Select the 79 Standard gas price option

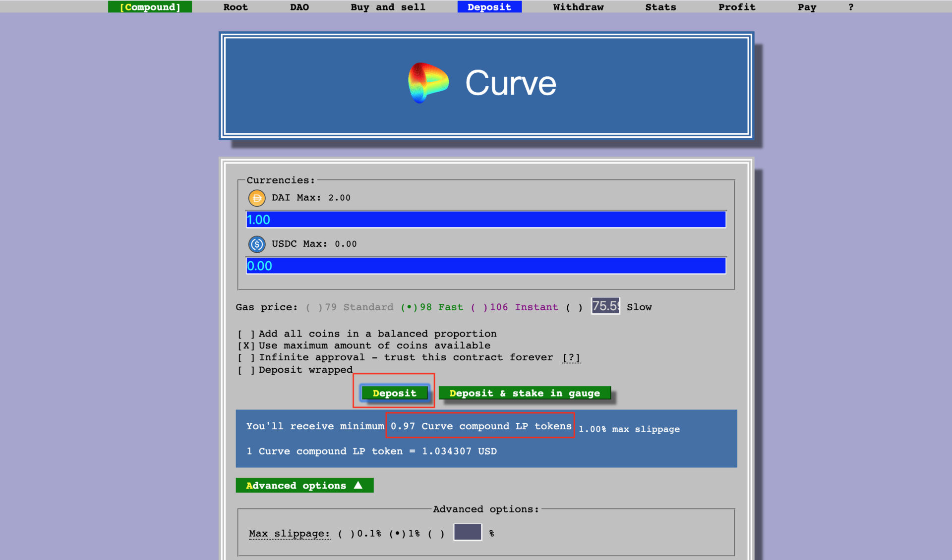point(314,307)
